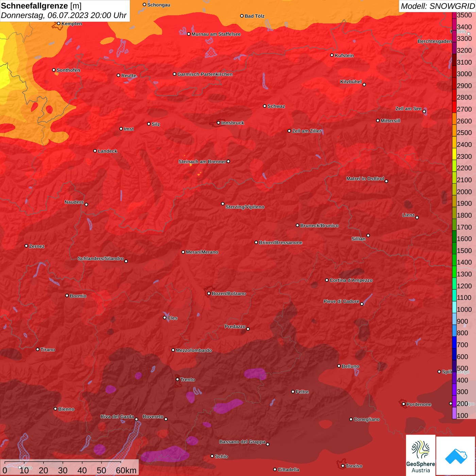Click the 'Steinach am Brenner' label

tap(202, 161)
